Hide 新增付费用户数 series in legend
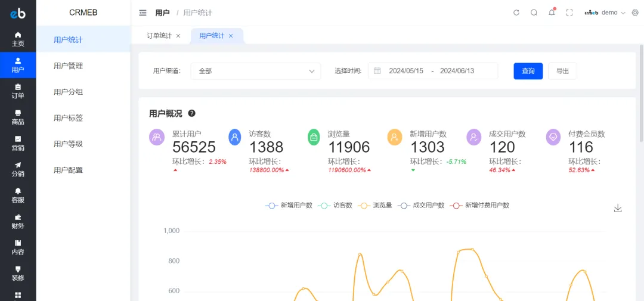This screenshot has height=301, width=644. coord(479,205)
